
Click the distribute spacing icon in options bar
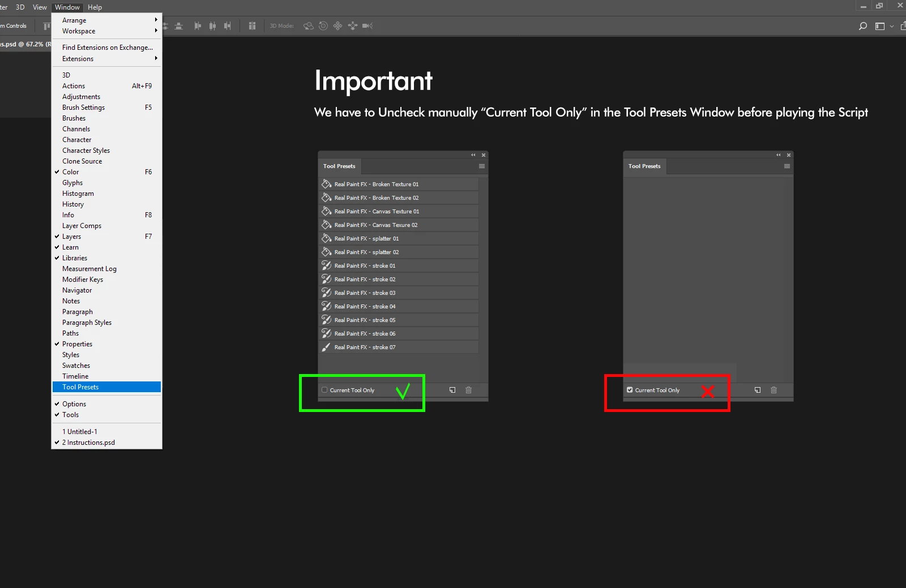click(252, 26)
